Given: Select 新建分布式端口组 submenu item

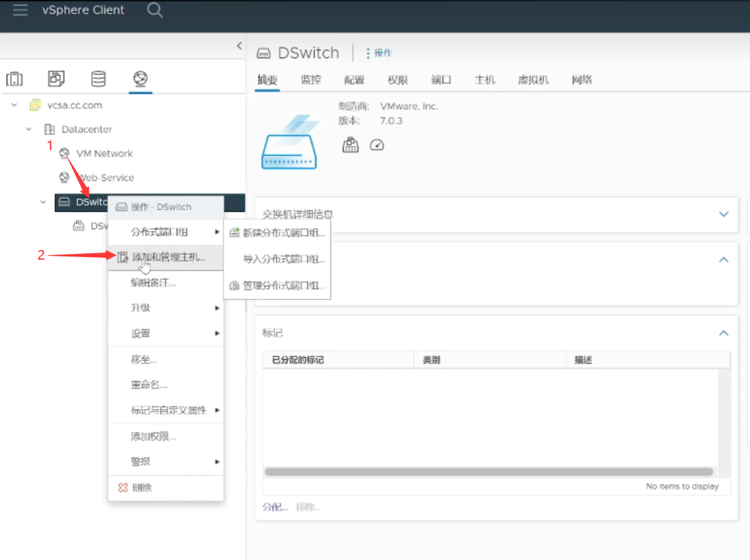Looking at the screenshot, I should [278, 233].
